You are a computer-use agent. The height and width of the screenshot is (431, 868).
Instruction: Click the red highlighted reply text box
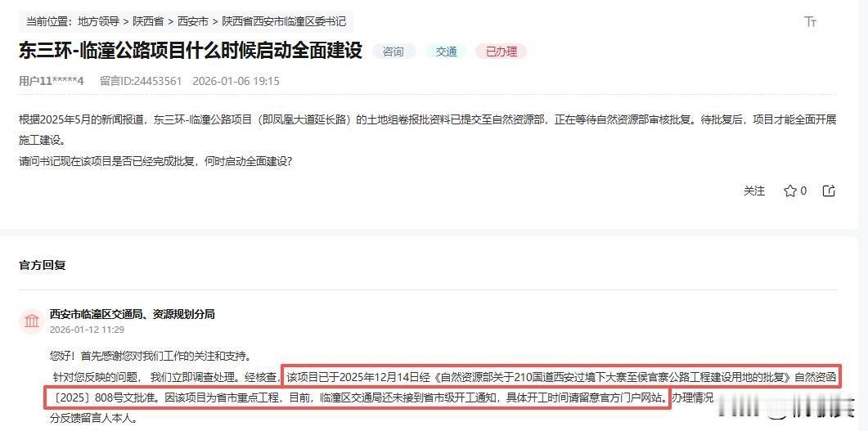(443, 388)
